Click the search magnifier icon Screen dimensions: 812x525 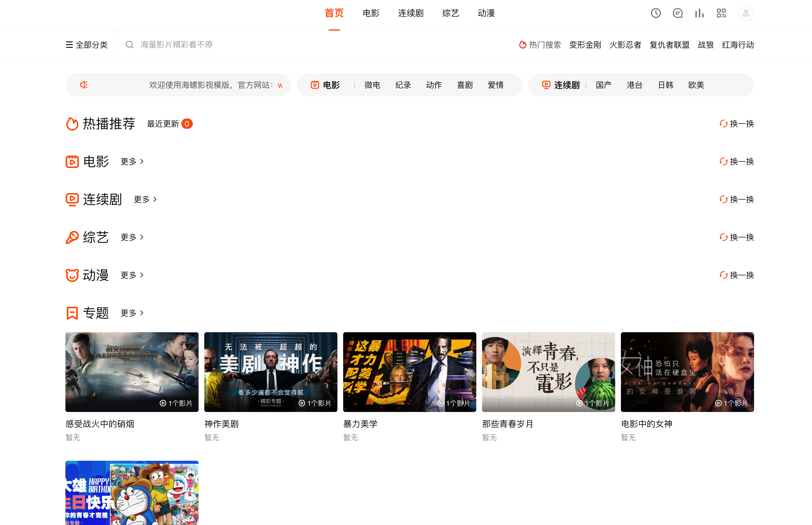click(x=129, y=45)
